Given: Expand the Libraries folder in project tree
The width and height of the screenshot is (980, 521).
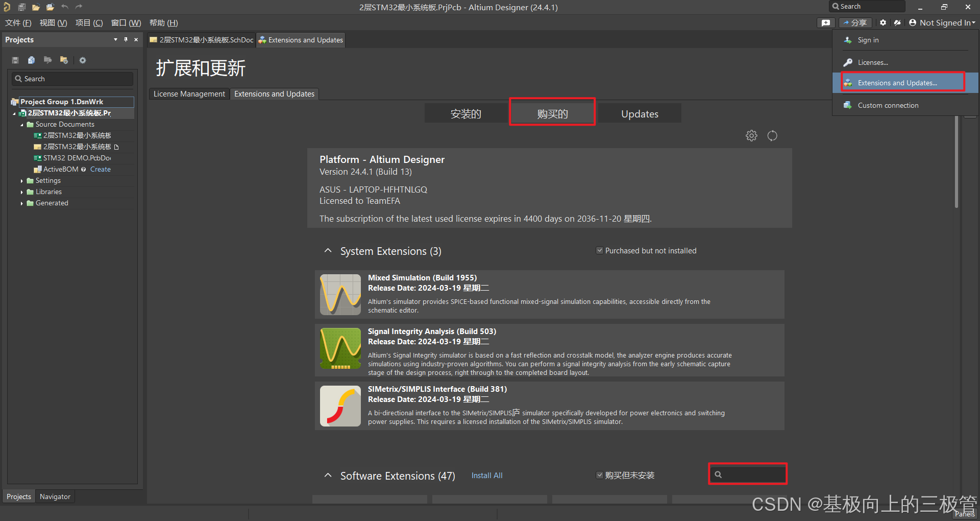Looking at the screenshot, I should coord(22,192).
